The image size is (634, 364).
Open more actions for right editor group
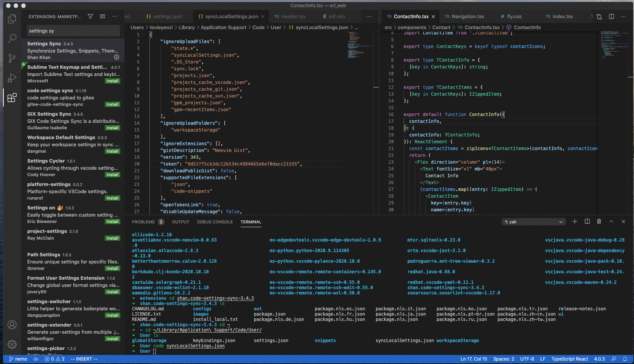click(x=623, y=16)
